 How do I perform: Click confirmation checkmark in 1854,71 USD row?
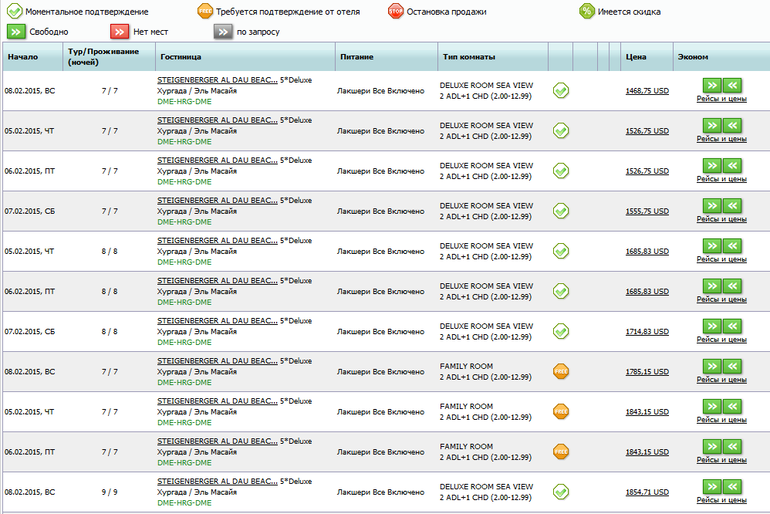click(x=561, y=491)
